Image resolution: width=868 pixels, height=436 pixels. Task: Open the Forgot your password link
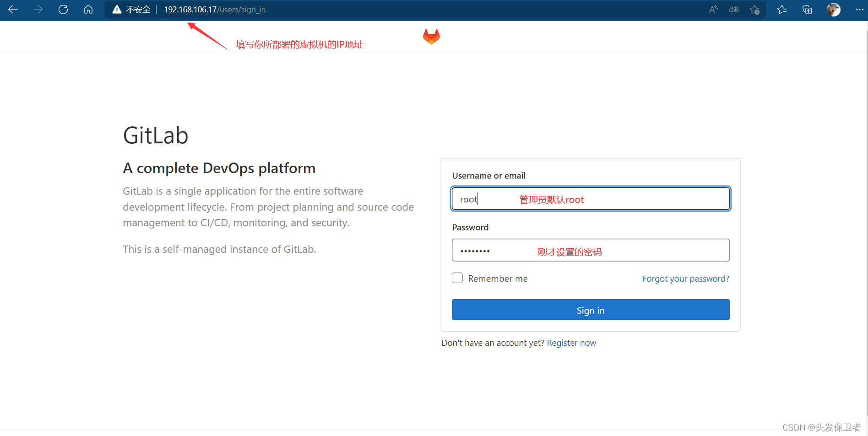686,278
